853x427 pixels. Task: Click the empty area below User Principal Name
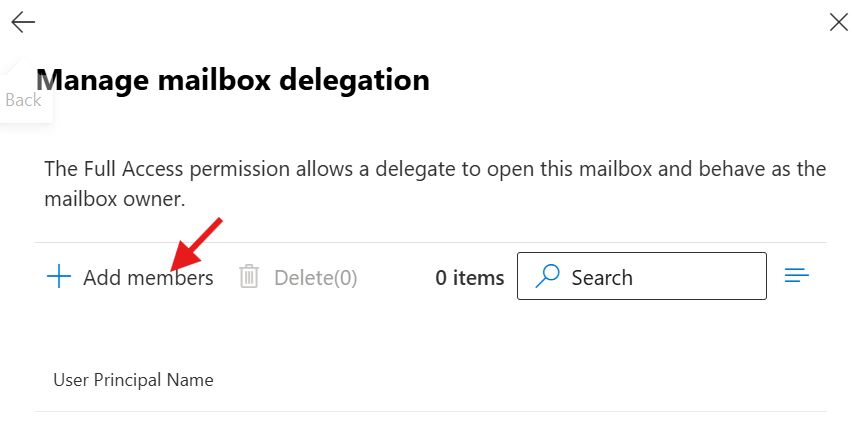coord(430,420)
